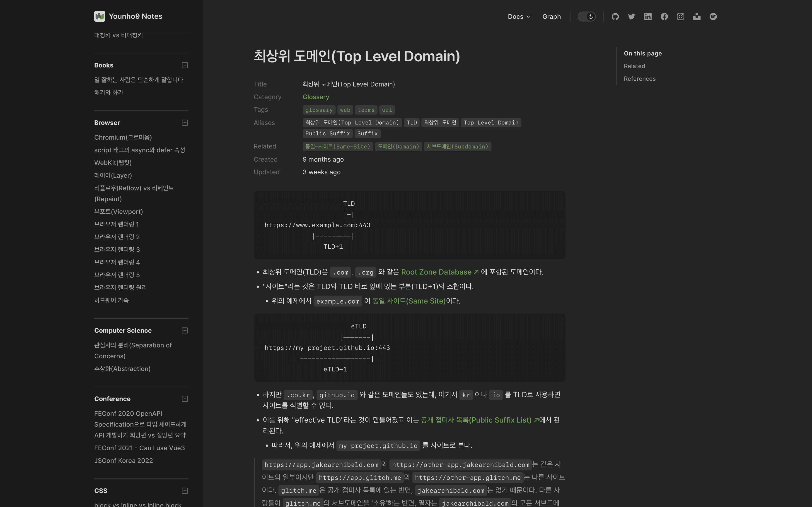Click the LinkedIn icon in header
Screen dimensions: 812x507
(648, 17)
